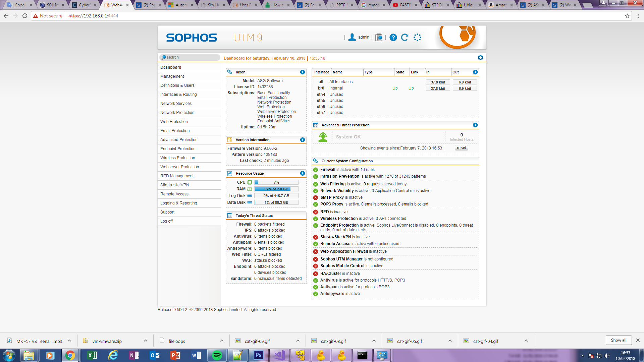Click Log off in sidebar

click(x=189, y=221)
